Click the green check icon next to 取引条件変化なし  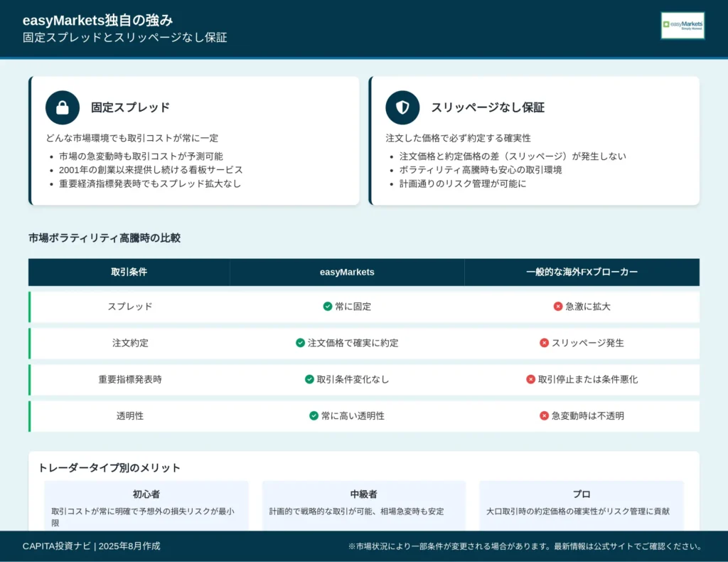pyautogui.click(x=310, y=379)
